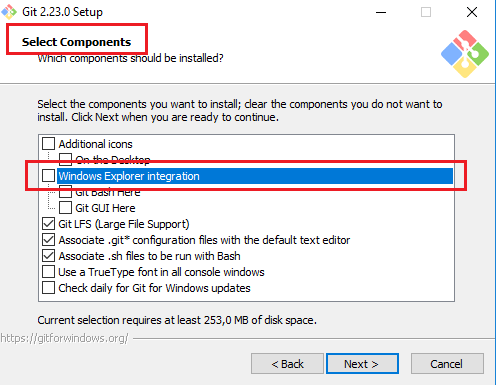Check the On the Desktop option

(65, 160)
